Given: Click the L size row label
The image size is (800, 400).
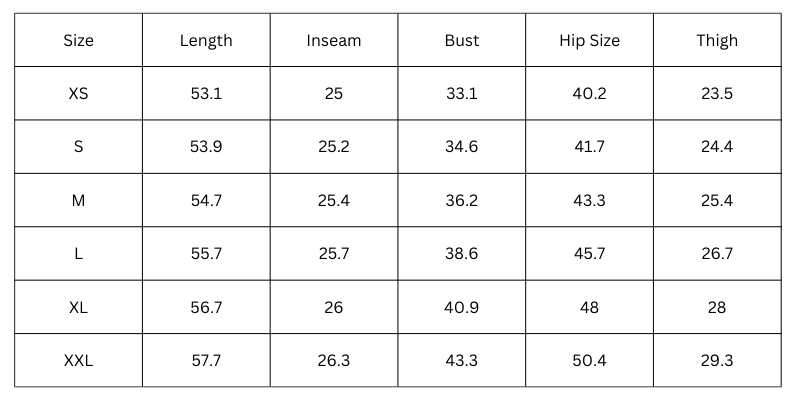Looking at the screenshot, I should click(x=78, y=254).
